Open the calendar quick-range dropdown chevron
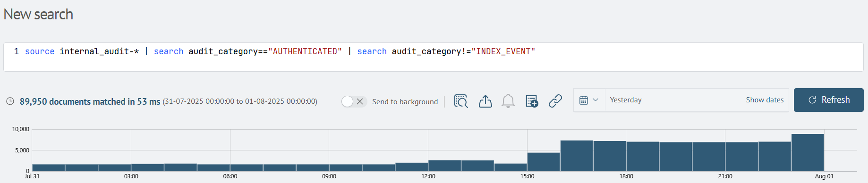 coord(596,100)
